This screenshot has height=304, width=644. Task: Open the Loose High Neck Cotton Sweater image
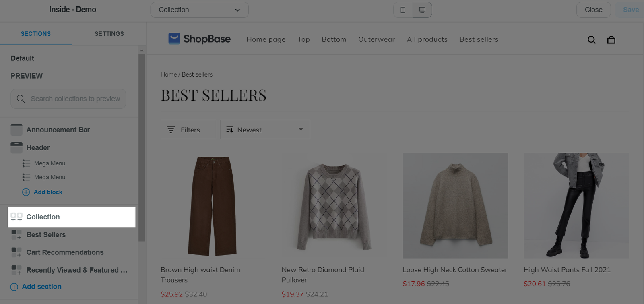[x=455, y=206]
